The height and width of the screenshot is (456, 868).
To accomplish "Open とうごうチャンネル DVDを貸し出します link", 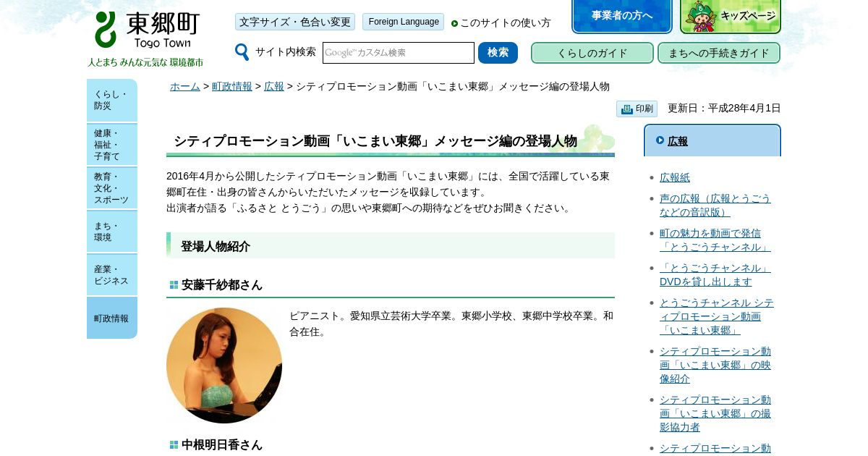I will tap(715, 274).
